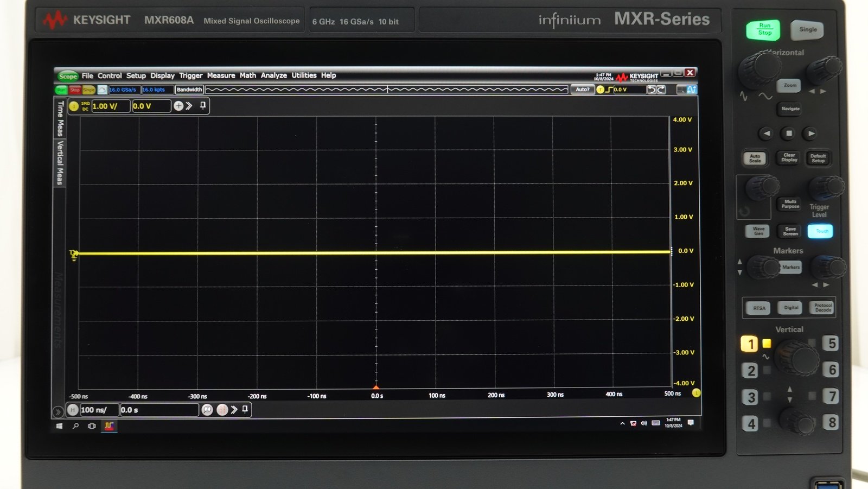Click the Auto? trigger mode button

(583, 90)
